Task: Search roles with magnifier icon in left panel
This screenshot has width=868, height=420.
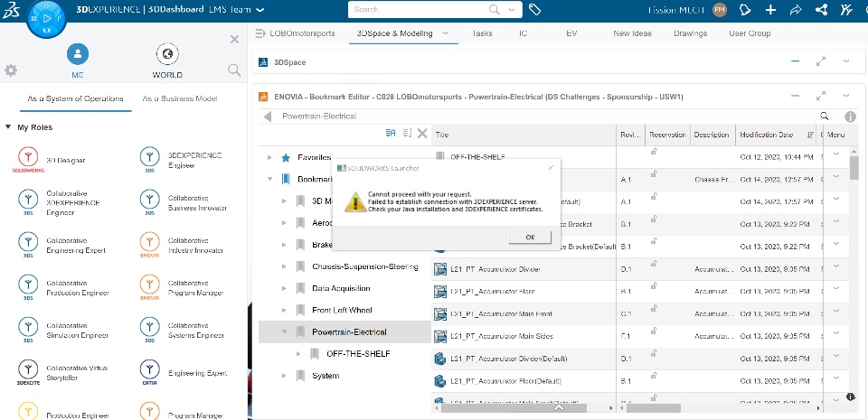Action: click(x=234, y=70)
